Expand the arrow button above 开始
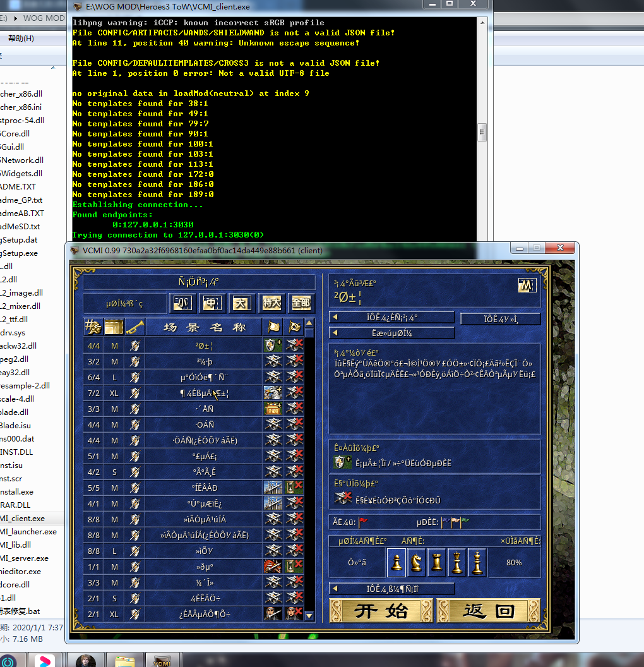 pyautogui.click(x=392, y=589)
